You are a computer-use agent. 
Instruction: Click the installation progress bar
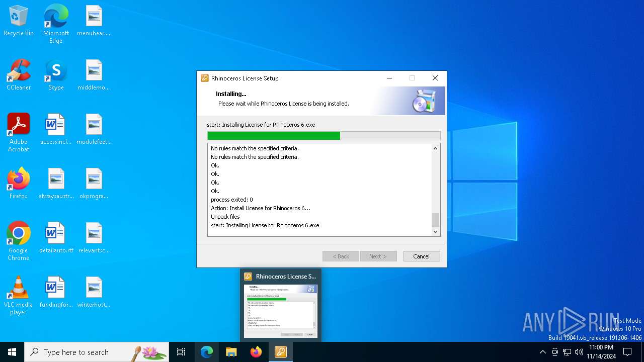click(324, 136)
